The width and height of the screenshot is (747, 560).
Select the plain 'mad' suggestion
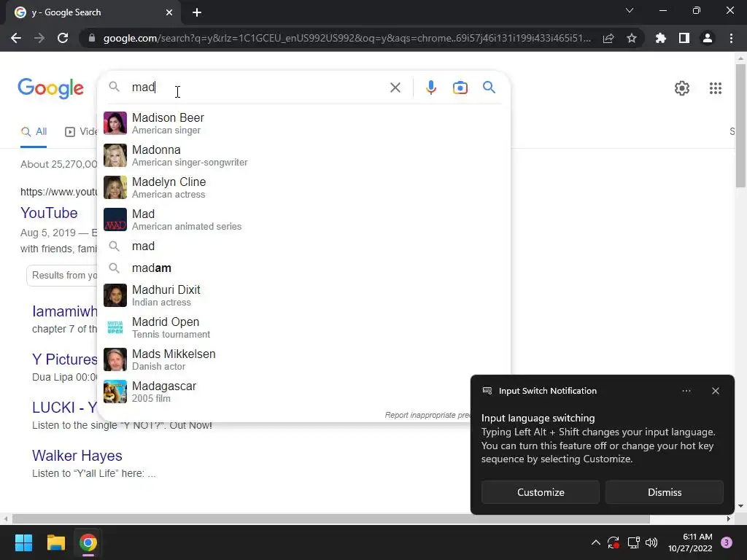pos(303,246)
